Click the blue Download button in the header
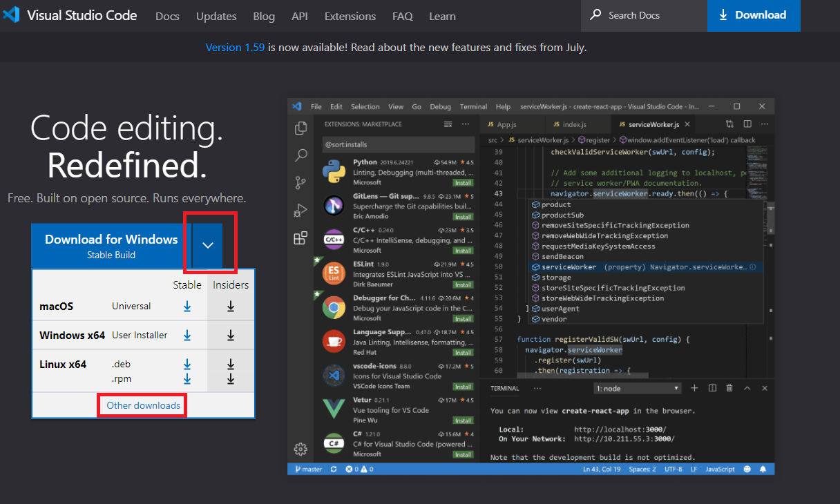The height and width of the screenshot is (504, 840). [754, 15]
